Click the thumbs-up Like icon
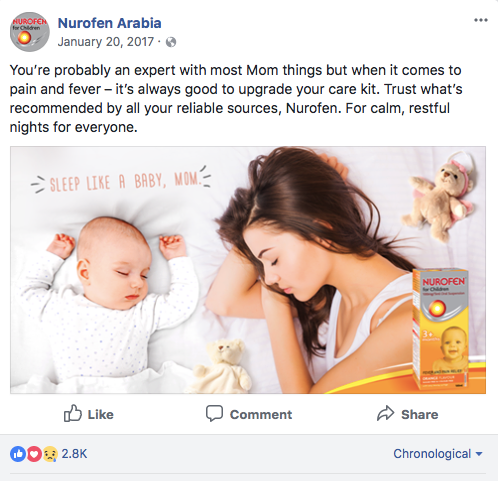 click(x=72, y=414)
